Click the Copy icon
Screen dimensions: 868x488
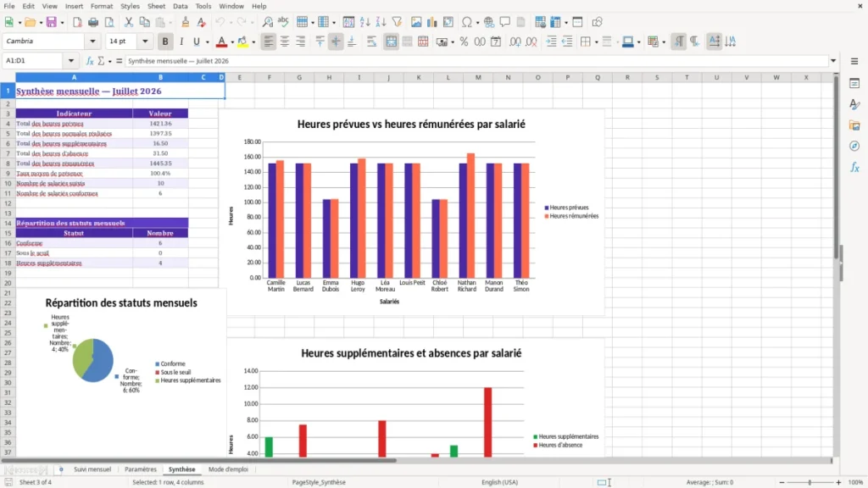(144, 22)
